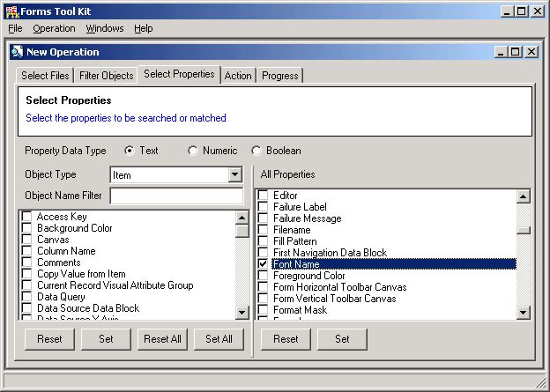Select the highlighted Font Name row text
The image size is (550, 392).
tap(394, 264)
